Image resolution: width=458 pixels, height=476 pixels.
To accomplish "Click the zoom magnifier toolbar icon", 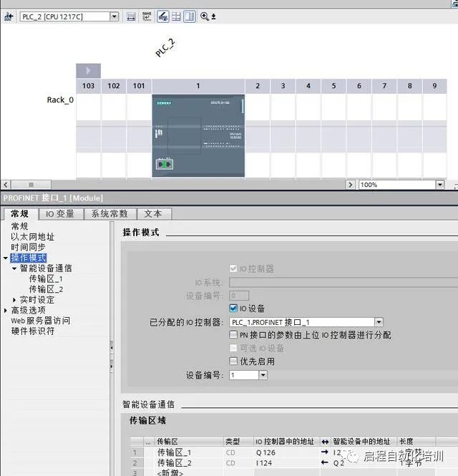I will (x=204, y=16).
